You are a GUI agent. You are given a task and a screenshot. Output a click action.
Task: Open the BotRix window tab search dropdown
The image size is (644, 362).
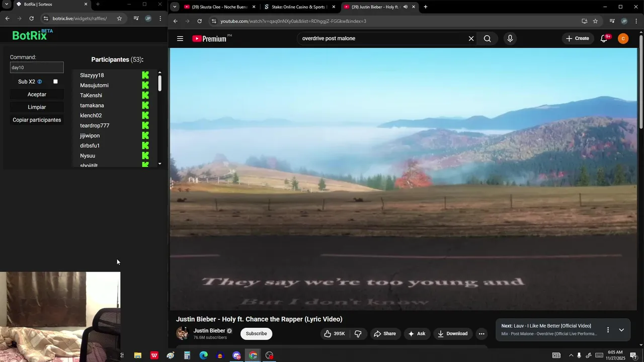coord(7,4)
